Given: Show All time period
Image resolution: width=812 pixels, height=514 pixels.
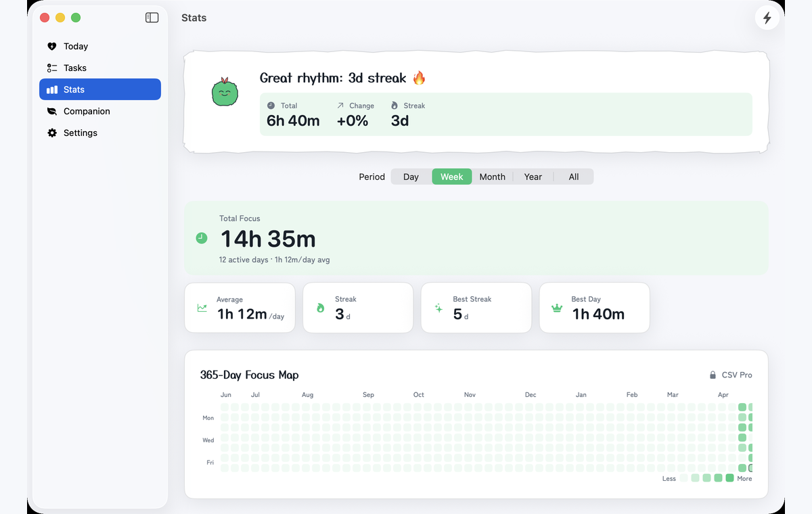Looking at the screenshot, I should click(x=574, y=177).
